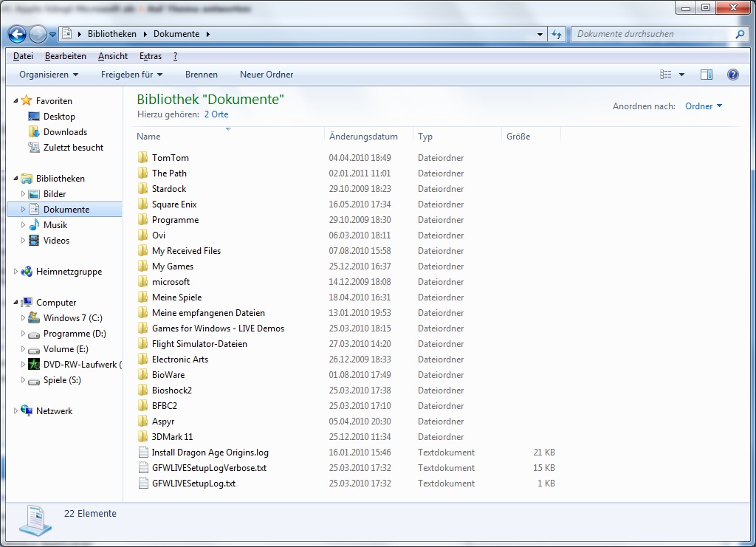Open the Organisieren dropdown
The image size is (756, 547).
tap(49, 75)
